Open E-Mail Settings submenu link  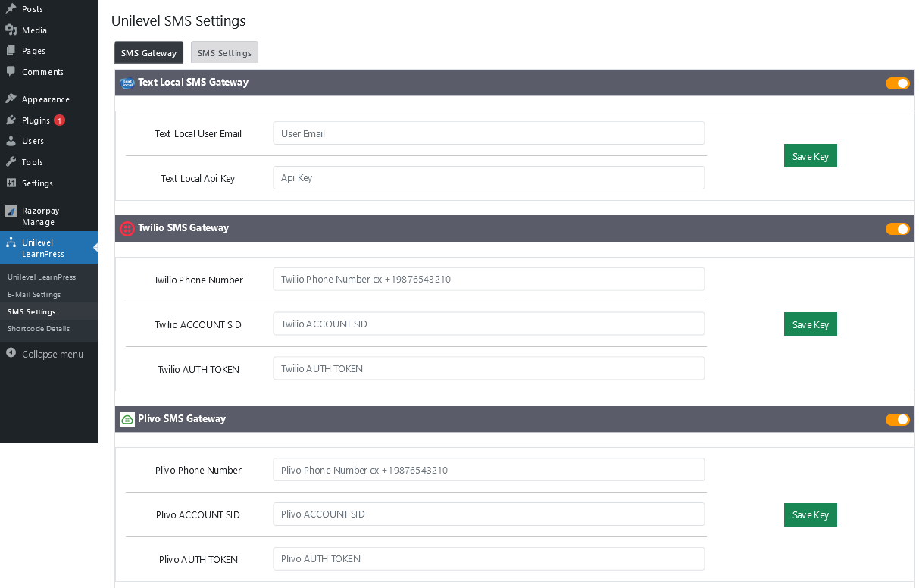pyautogui.click(x=34, y=295)
